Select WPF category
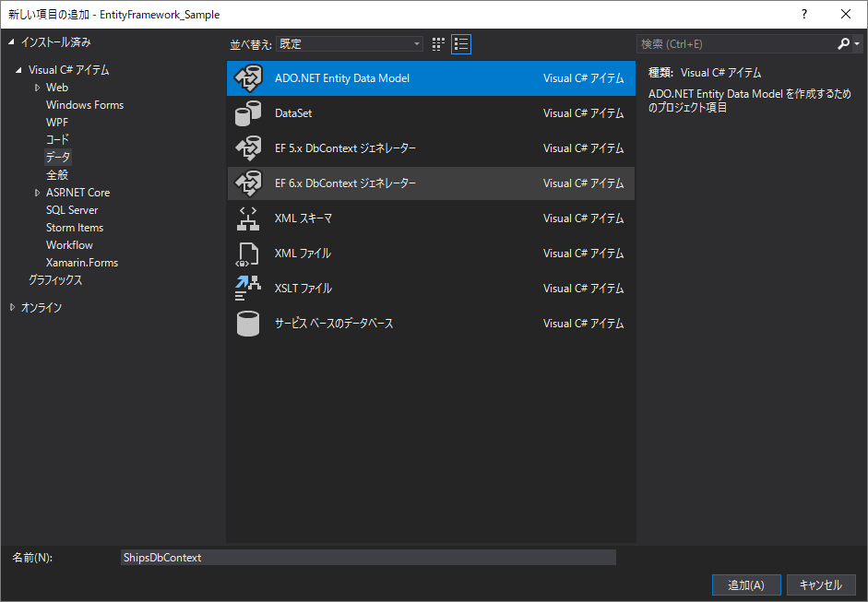The image size is (868, 602). coord(57,123)
